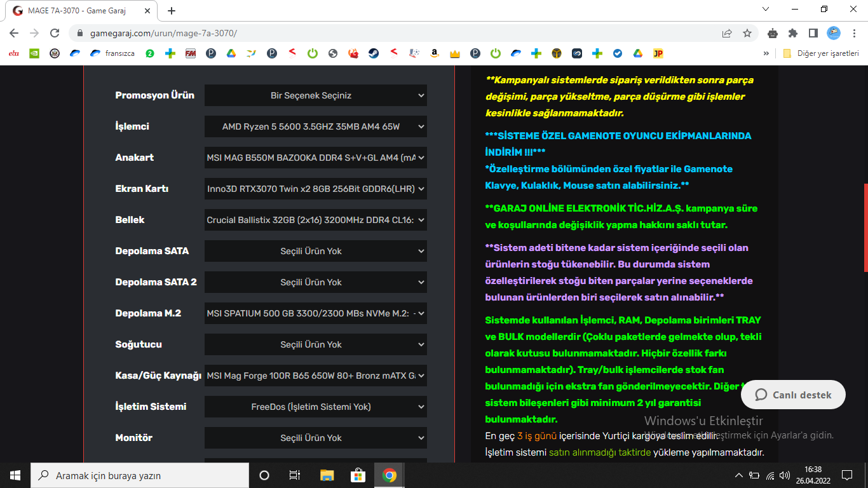Reload the gamegaraj page

pos(55,33)
